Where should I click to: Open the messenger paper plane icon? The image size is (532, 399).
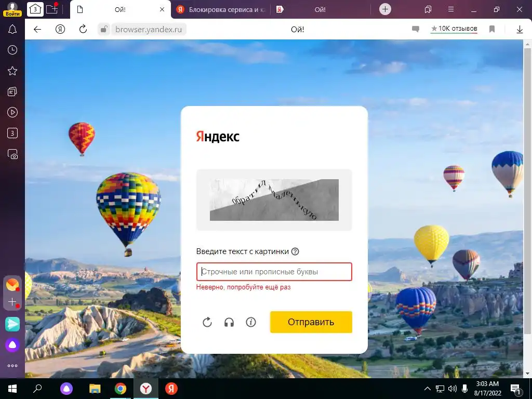pyautogui.click(x=12, y=324)
